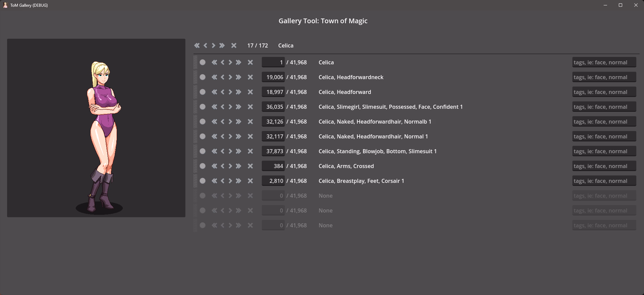The image size is (644, 295).
Task: Select the top 'Celica' entry name
Action: pyautogui.click(x=286, y=45)
